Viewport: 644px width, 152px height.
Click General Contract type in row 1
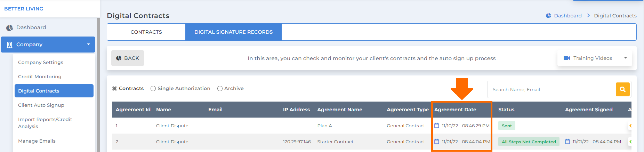[406, 126]
